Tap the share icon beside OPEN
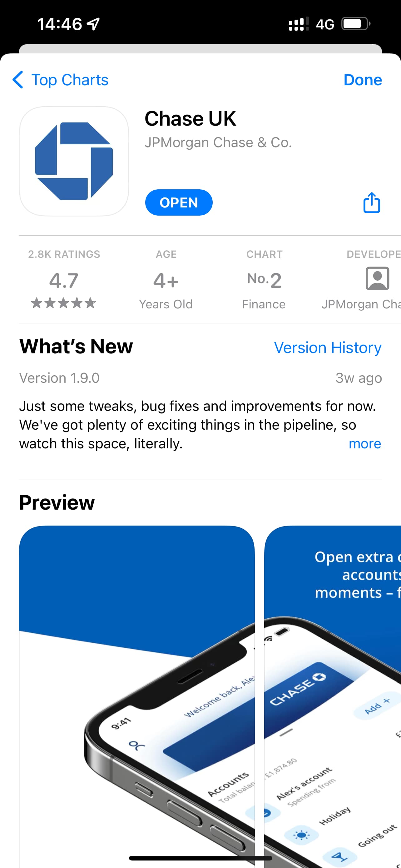Screen dimensions: 401x868 [x=372, y=202]
